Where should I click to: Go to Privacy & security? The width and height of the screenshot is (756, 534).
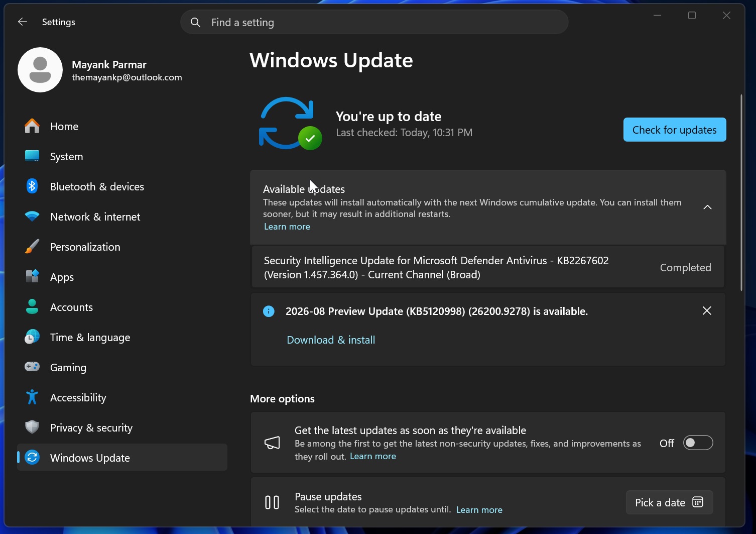coord(122,428)
